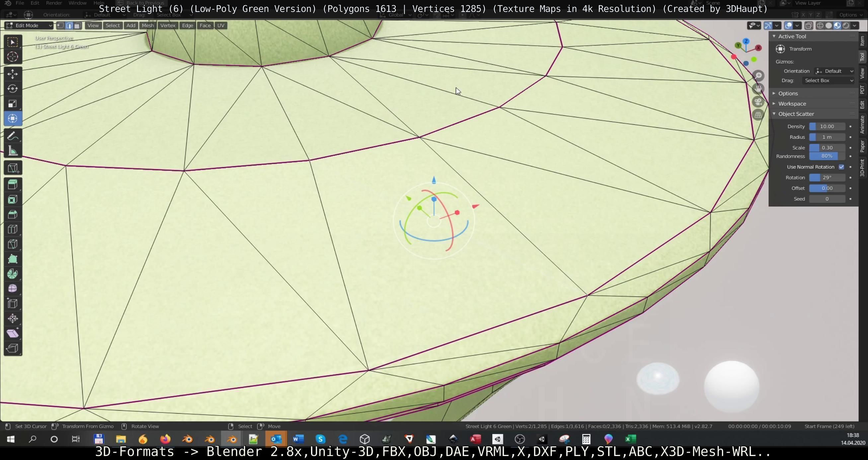The height and width of the screenshot is (460, 868).
Task: Click the Knife tool icon
Action: point(13,244)
